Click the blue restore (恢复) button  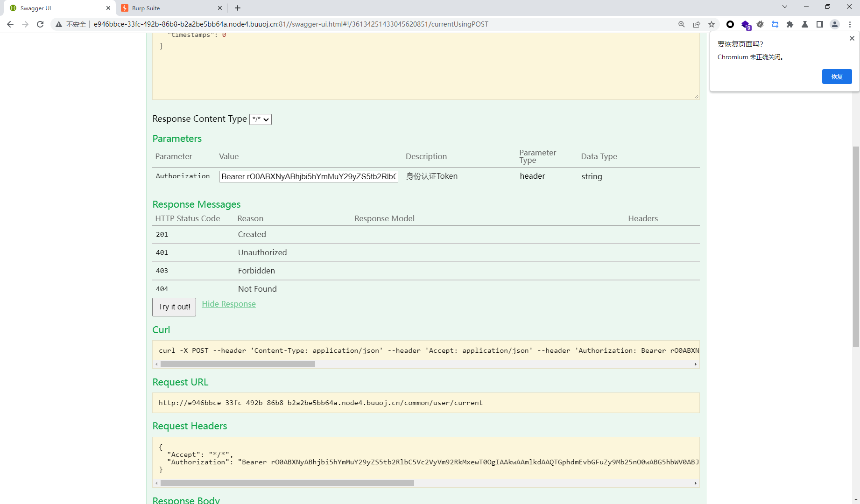837,77
